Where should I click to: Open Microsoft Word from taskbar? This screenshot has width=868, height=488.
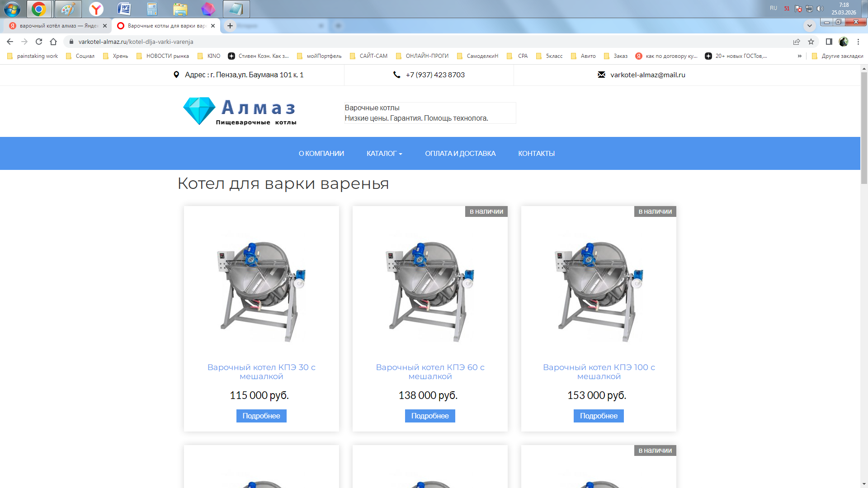pos(124,9)
